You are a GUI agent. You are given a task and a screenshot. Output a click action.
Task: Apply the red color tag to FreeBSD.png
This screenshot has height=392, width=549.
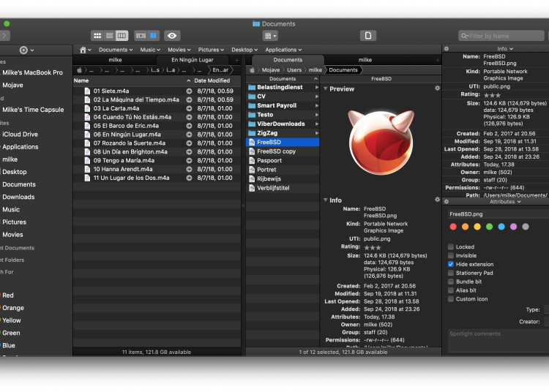click(x=453, y=227)
